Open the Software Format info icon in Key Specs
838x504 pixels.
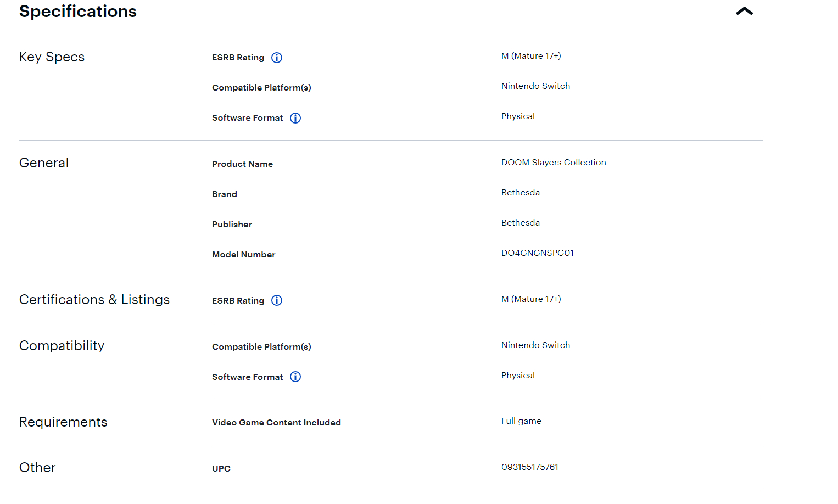(295, 118)
